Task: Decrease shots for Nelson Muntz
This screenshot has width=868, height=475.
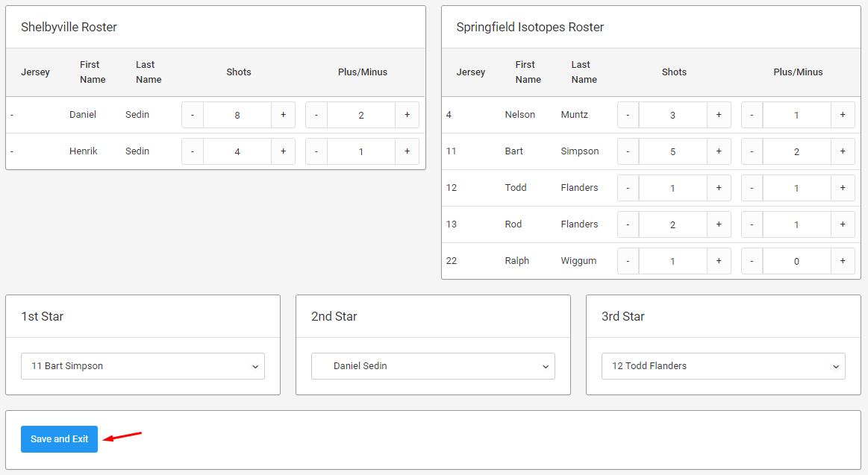Action: tap(628, 115)
